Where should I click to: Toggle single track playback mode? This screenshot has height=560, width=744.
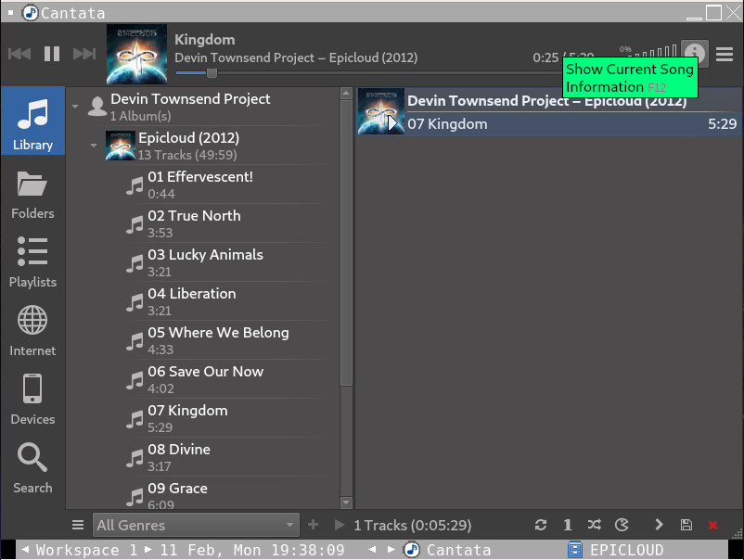(568, 525)
